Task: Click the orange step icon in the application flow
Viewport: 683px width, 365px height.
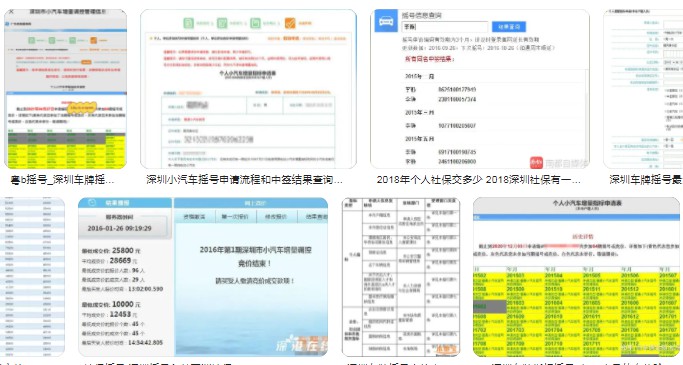Action: pos(290,23)
